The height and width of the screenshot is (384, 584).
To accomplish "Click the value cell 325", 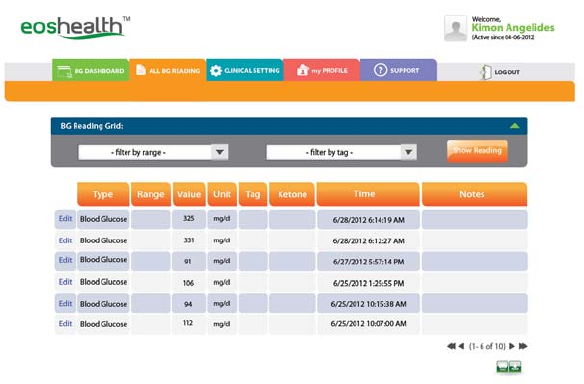I will [189, 219].
